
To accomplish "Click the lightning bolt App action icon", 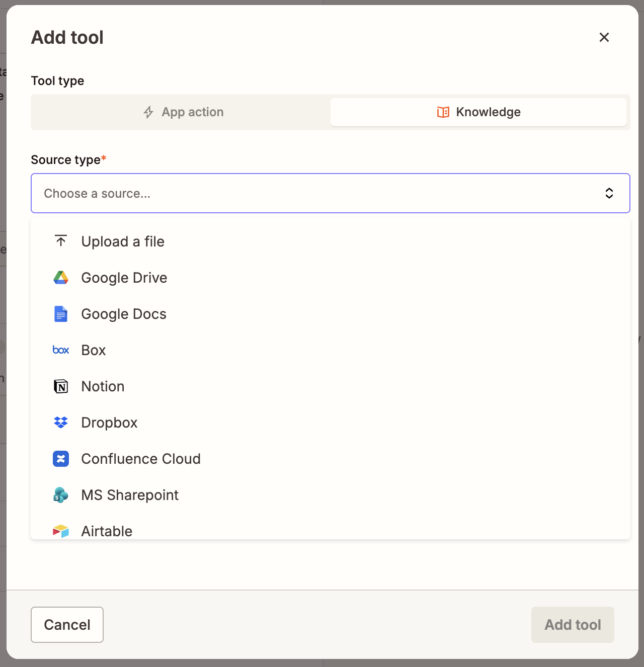I will pyautogui.click(x=148, y=112).
